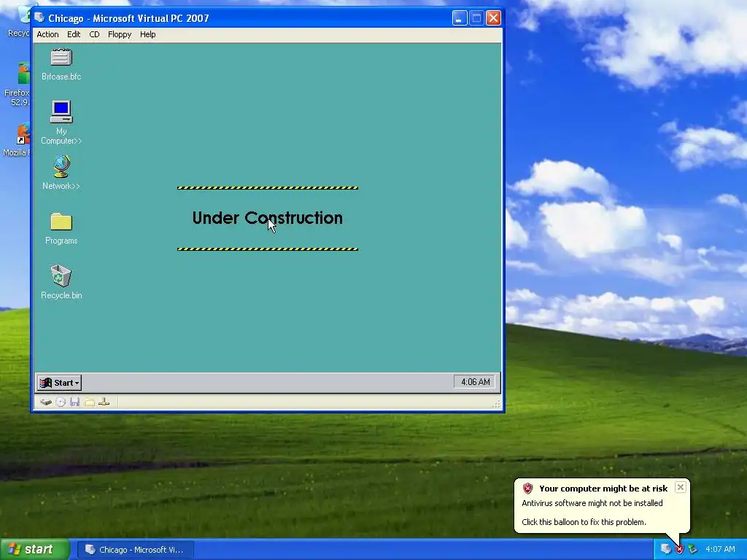Click 'Click this balloon to fix this problem'
This screenshot has height=560, width=747.
coord(584,522)
